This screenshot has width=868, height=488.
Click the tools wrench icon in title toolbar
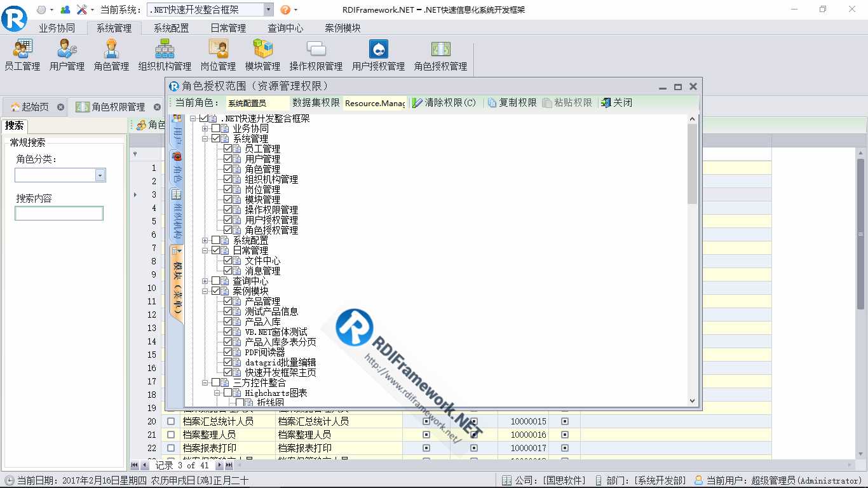(x=82, y=10)
